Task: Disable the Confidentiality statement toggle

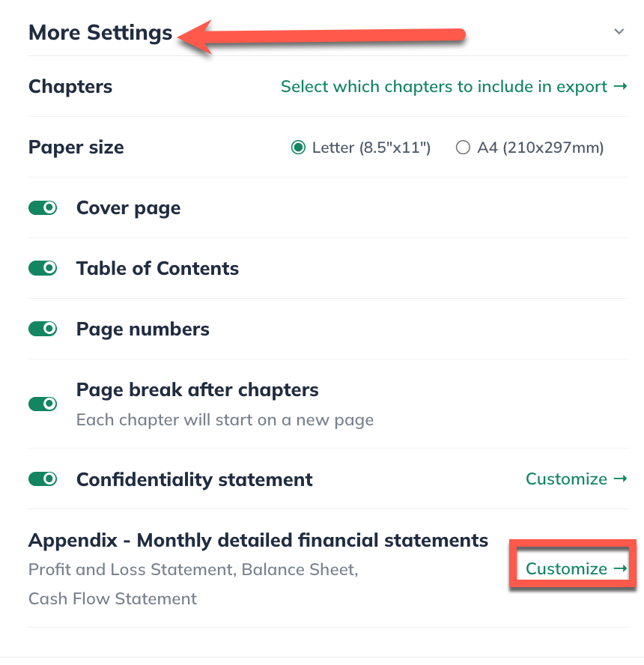Action: [x=43, y=479]
